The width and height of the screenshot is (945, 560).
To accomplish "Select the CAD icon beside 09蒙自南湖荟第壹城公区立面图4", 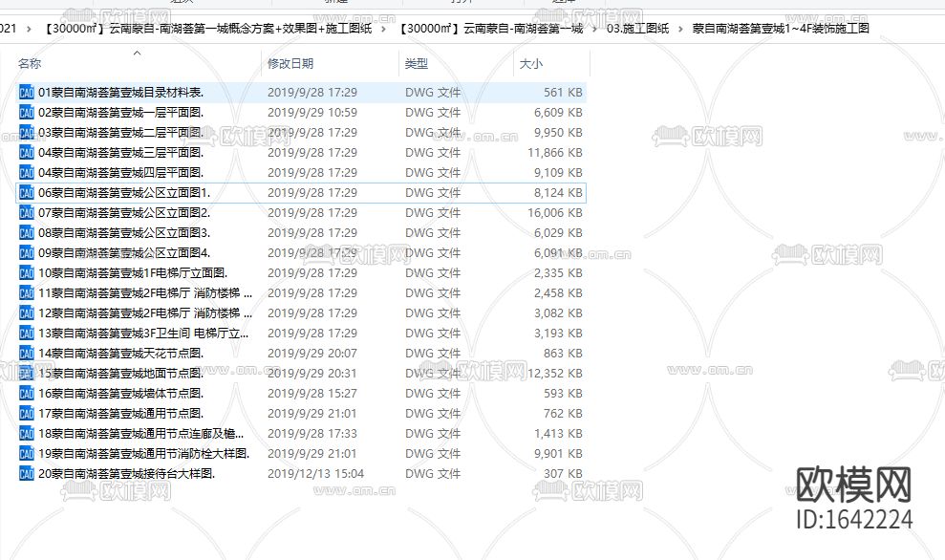I will pyautogui.click(x=26, y=252).
